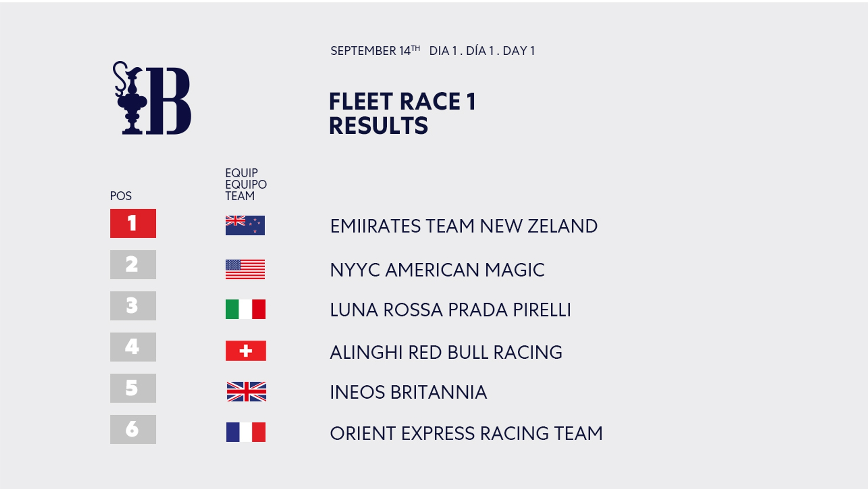Viewport: 868px width, 489px height.
Task: Click Luna Rossa Prada Pirelli name
Action: tap(450, 310)
